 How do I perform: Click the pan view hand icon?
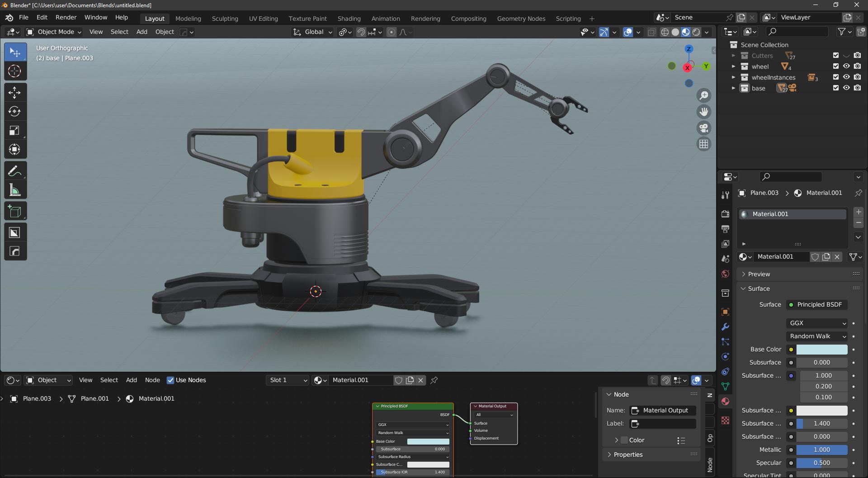(x=704, y=112)
